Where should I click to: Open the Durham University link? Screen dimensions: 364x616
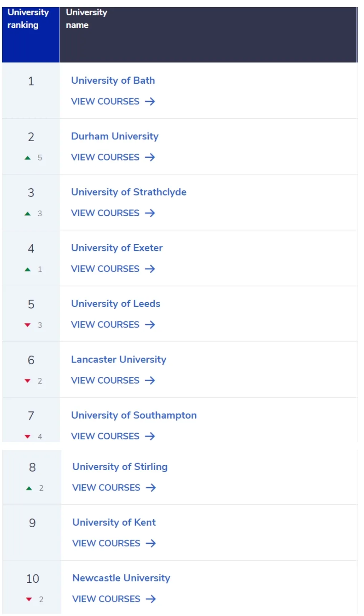pos(115,136)
